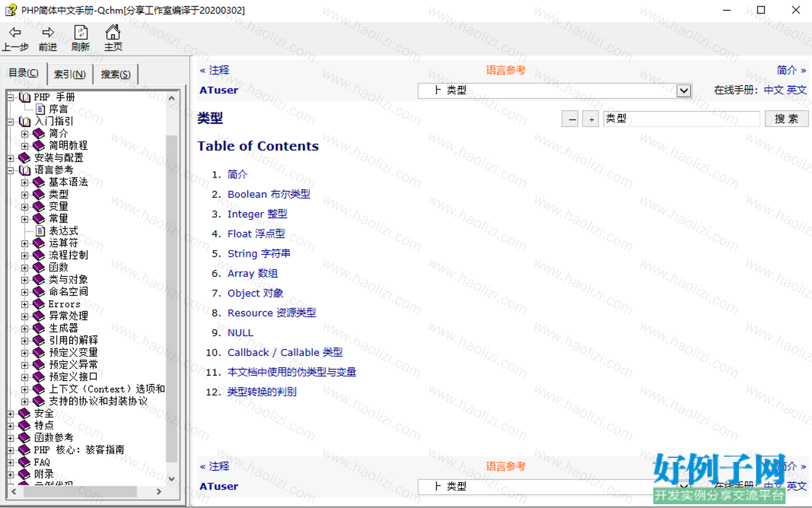Expand the 基本语法 tree node
The image size is (812, 508).
[25, 183]
